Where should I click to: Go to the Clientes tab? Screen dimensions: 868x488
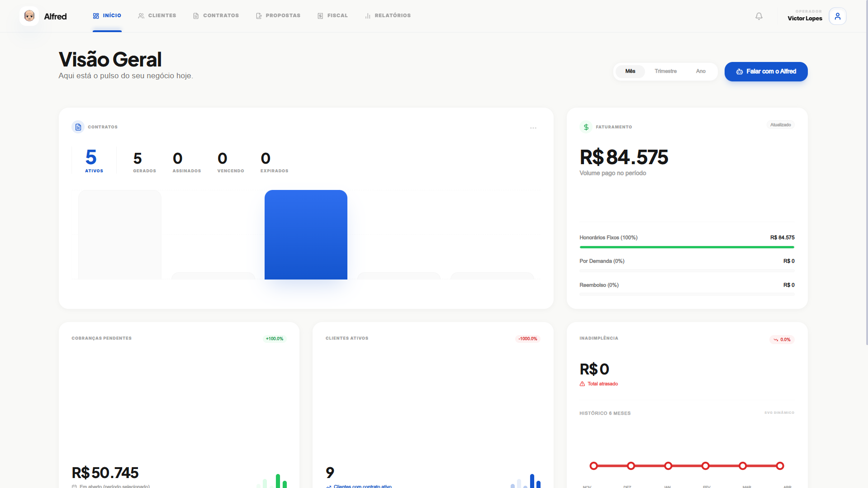[x=157, y=16]
